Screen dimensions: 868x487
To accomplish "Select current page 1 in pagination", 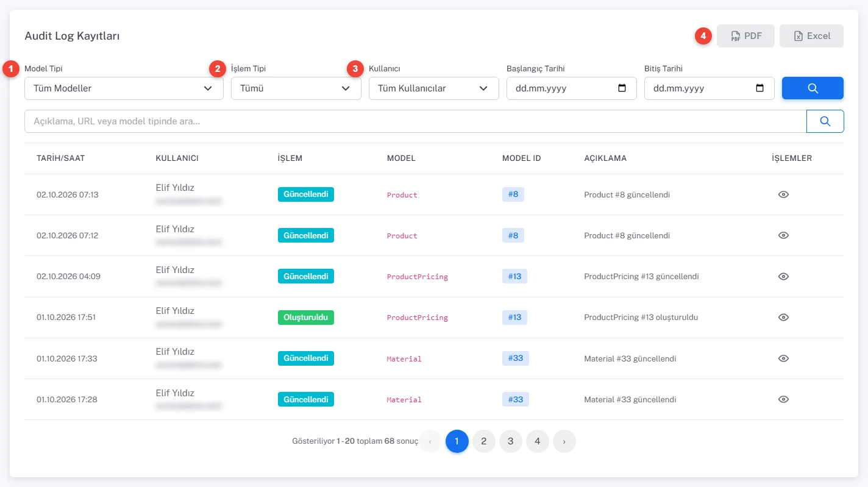I will coord(457,441).
